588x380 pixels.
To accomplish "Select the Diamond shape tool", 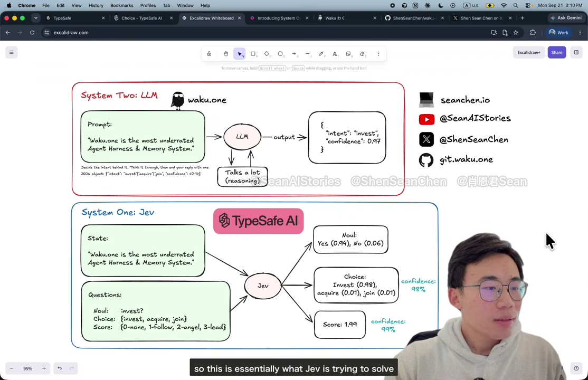I will click(x=267, y=54).
